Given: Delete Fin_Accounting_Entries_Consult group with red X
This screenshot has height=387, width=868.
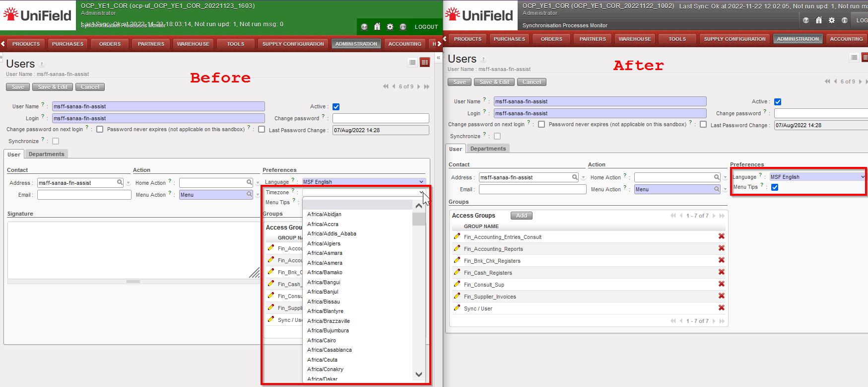Looking at the screenshot, I should click(x=722, y=236).
